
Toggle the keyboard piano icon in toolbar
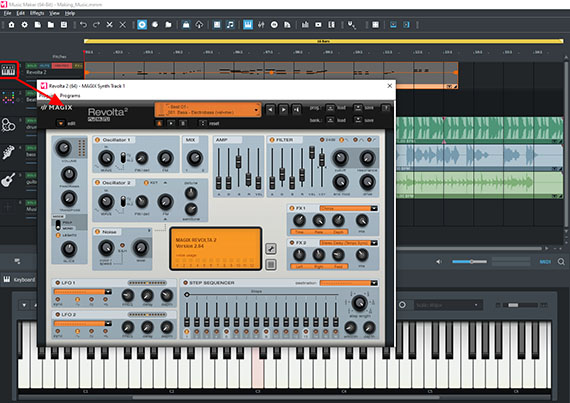248,25
